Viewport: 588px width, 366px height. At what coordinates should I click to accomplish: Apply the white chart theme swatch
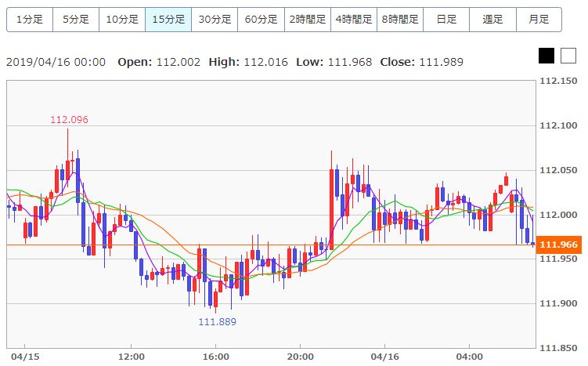(x=568, y=56)
